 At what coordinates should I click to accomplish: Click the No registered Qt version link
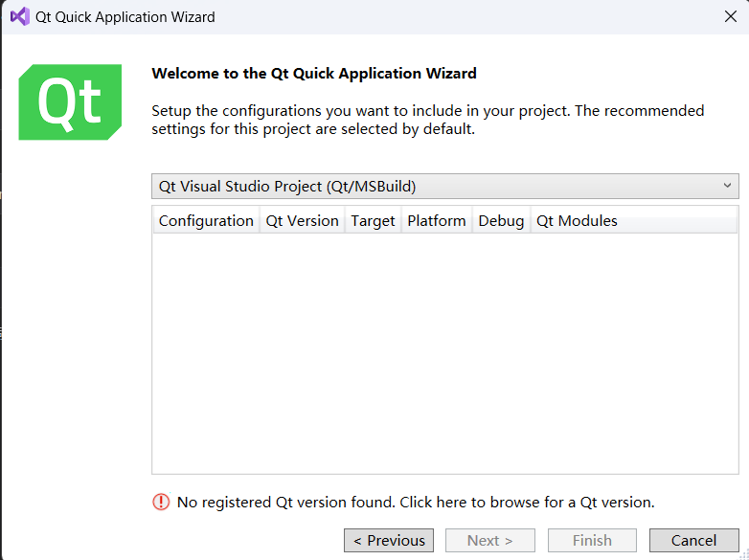click(x=416, y=502)
